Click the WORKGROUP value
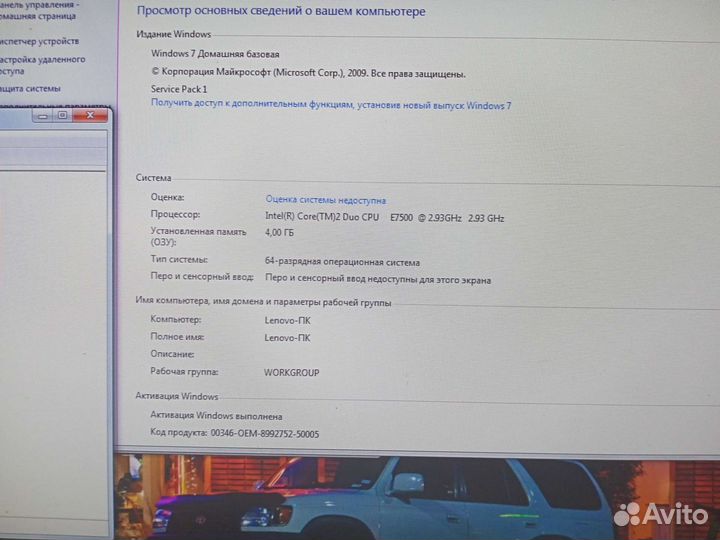Image resolution: width=720 pixels, height=540 pixels. (292, 372)
